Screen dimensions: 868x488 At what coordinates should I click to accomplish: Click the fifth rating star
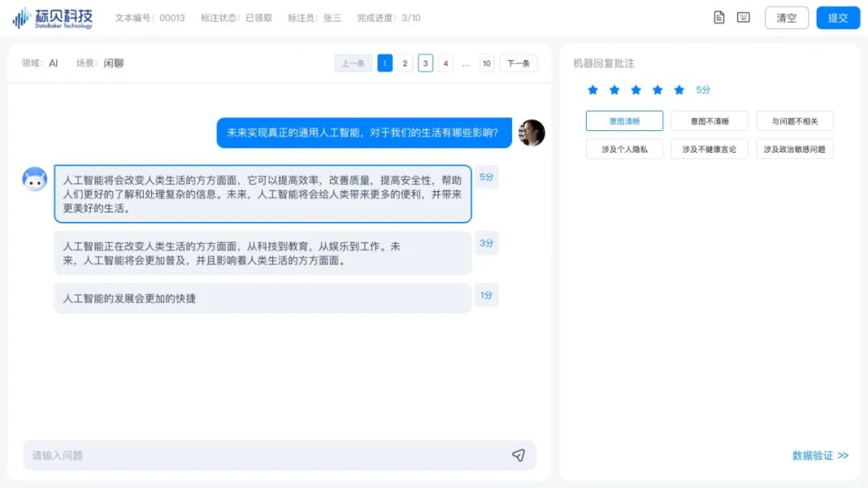[679, 90]
